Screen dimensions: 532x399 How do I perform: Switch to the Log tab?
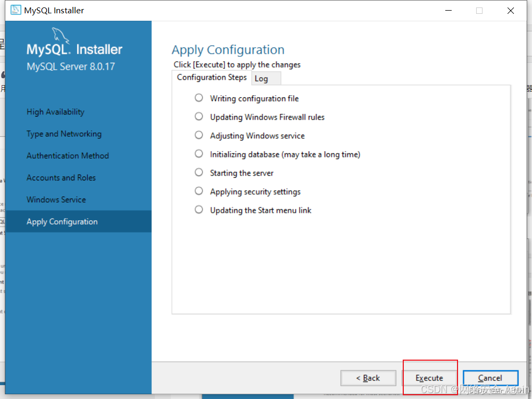point(260,78)
